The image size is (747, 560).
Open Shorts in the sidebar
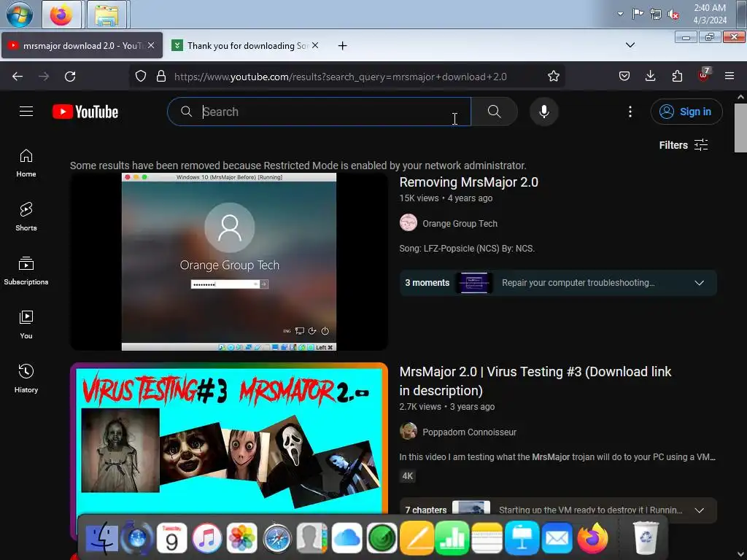[x=26, y=217]
